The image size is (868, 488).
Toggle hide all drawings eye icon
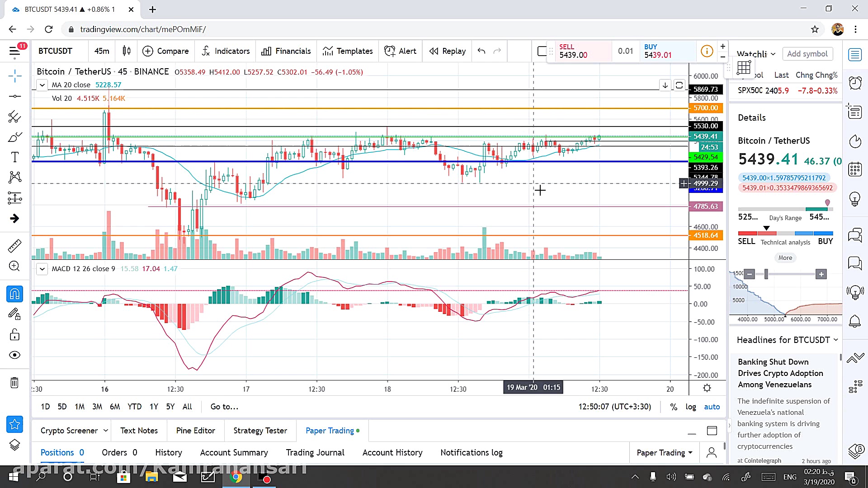pyautogui.click(x=14, y=355)
